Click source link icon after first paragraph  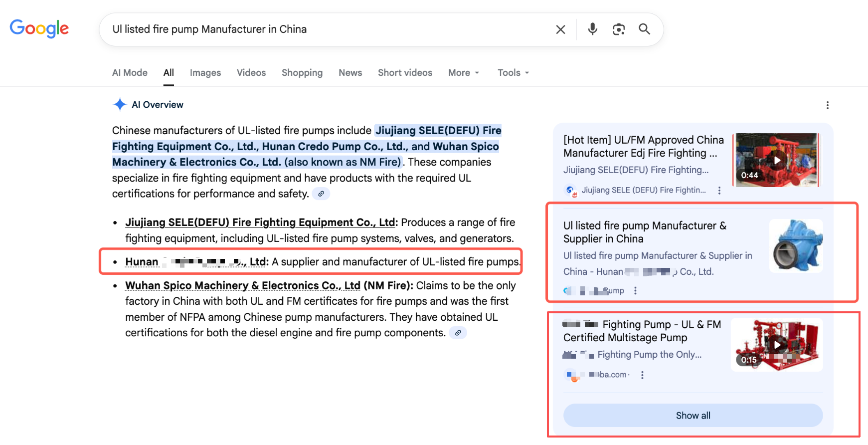pyautogui.click(x=321, y=194)
